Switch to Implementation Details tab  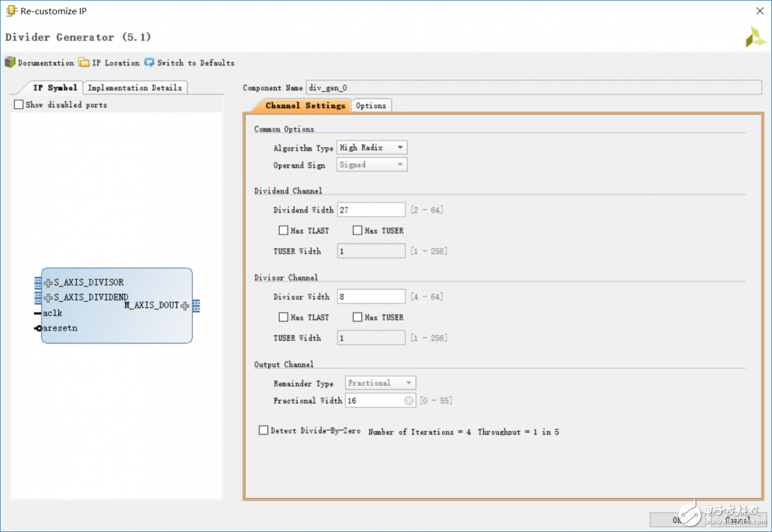(135, 88)
